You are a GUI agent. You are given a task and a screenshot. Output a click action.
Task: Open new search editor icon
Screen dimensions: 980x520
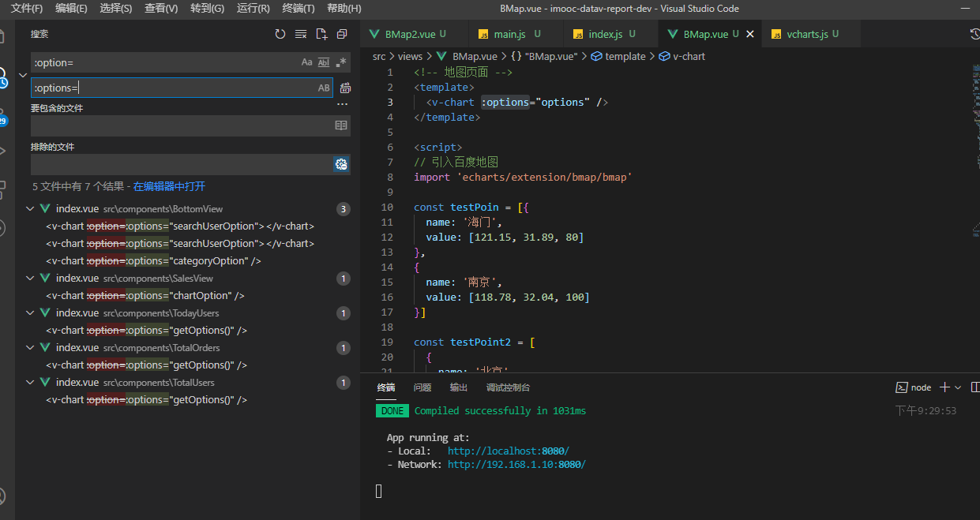click(321, 34)
